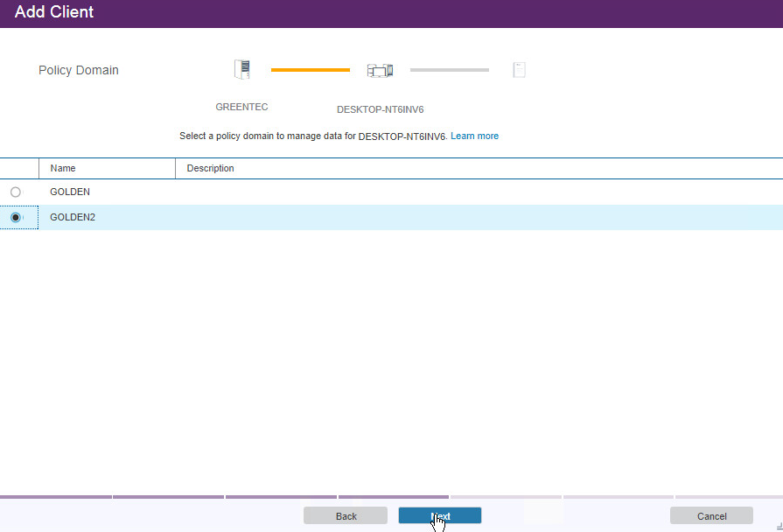783x532 pixels.
Task: Click the Policy Domain step label
Action: click(x=79, y=70)
